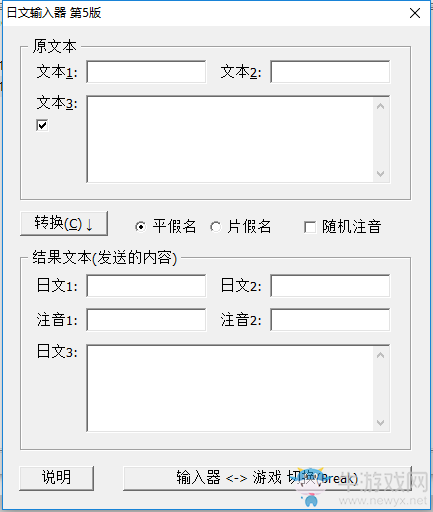The height and width of the screenshot is (512, 433).
Task: Click the 日文3 scrollbar down arrow
Action: (381, 423)
